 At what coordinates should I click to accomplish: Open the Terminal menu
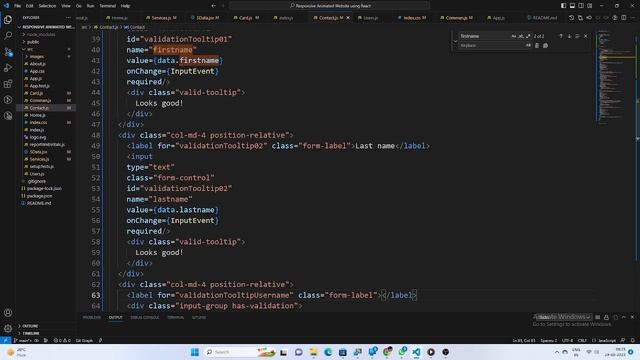pos(107,6)
